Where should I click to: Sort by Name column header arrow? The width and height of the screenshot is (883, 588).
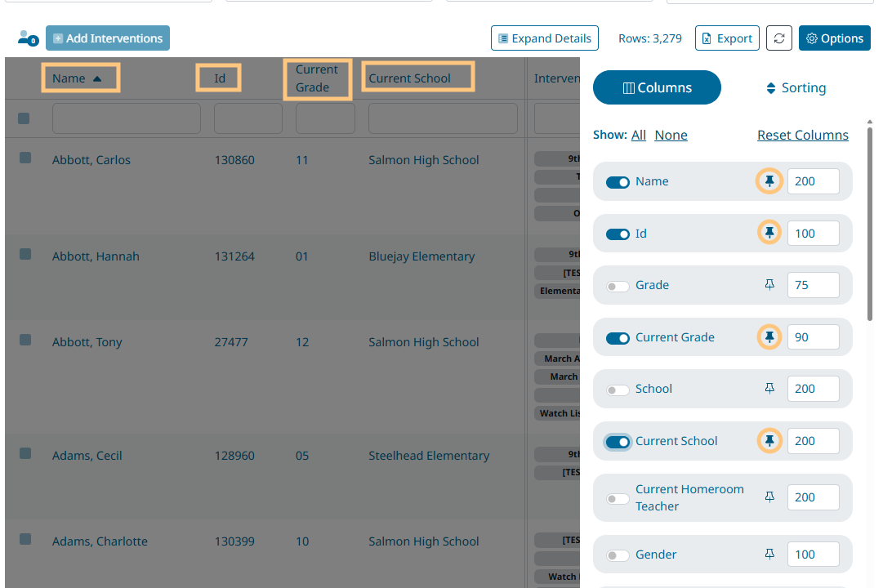[97, 78]
